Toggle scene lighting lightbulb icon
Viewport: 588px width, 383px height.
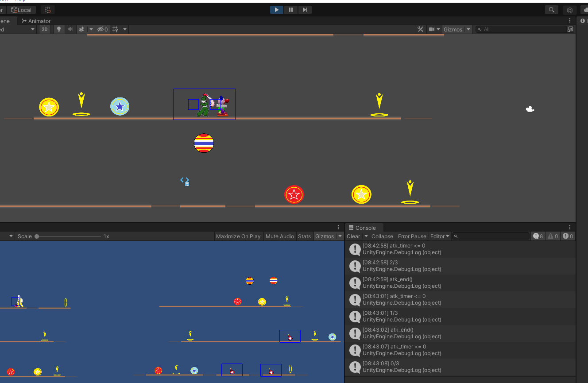click(58, 29)
